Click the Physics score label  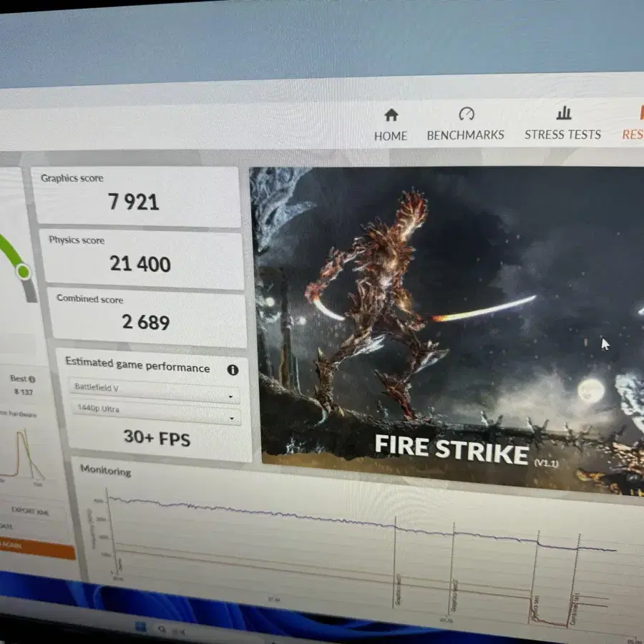77,240
